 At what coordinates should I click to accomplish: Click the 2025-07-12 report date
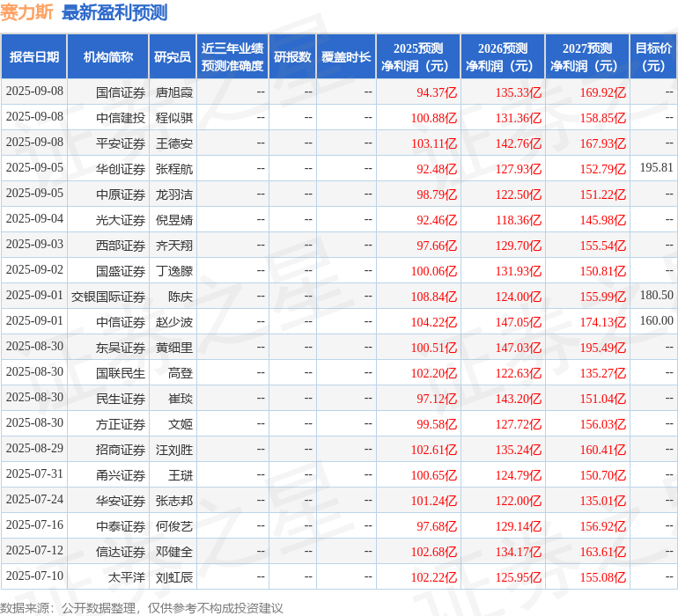pos(34,550)
